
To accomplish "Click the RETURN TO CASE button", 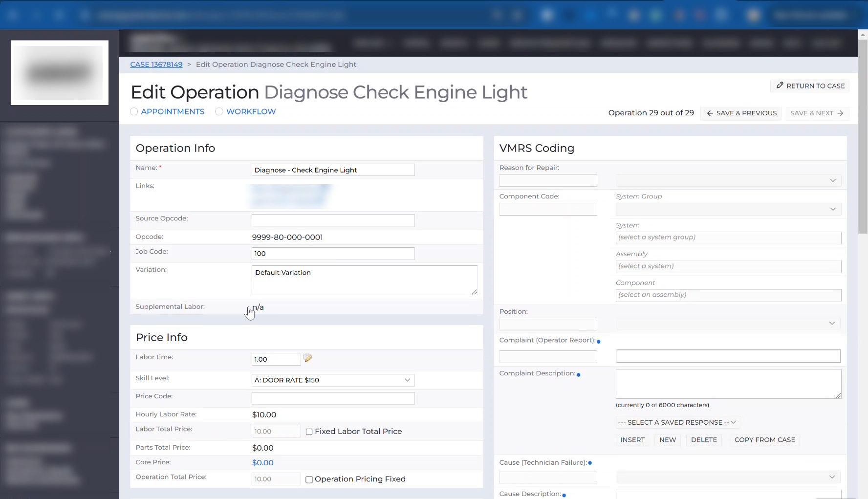I will [x=810, y=86].
